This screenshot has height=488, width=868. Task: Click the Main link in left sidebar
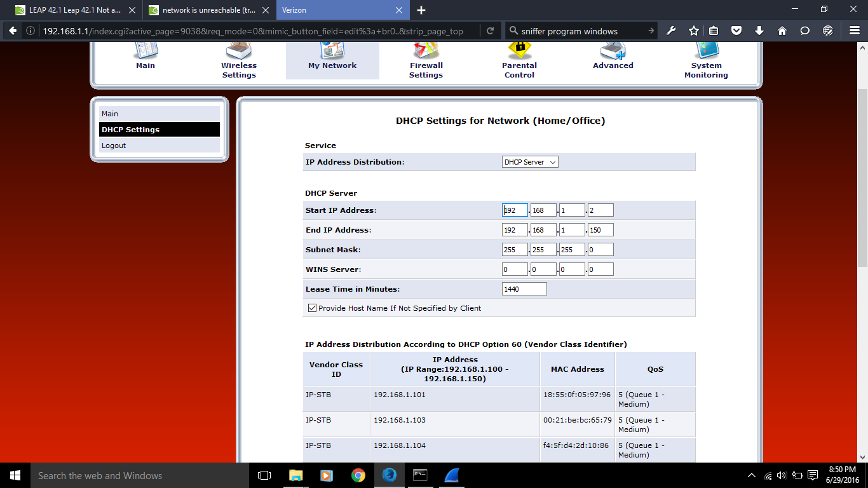110,114
